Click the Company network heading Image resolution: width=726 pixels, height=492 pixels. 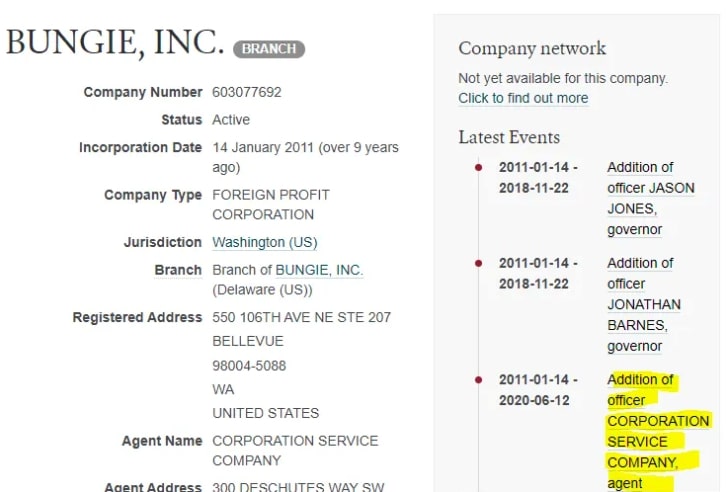532,48
